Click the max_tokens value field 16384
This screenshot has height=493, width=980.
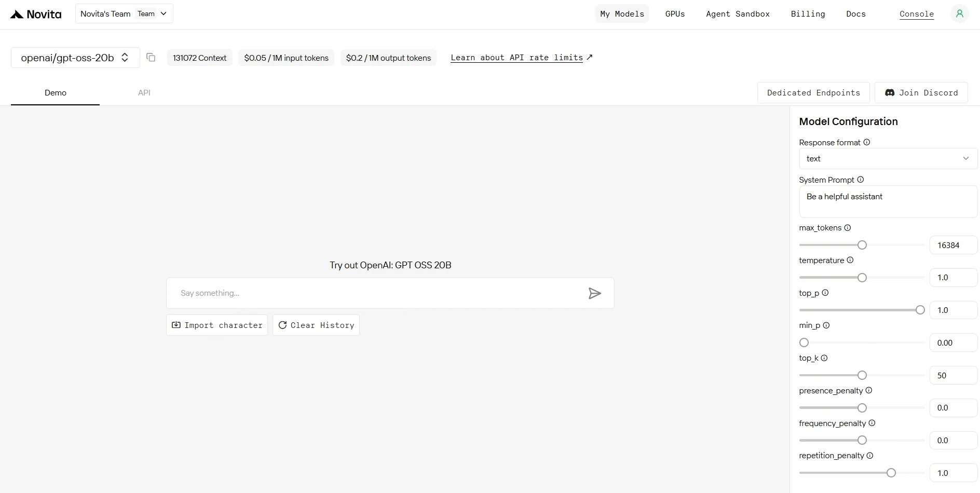[x=954, y=245]
